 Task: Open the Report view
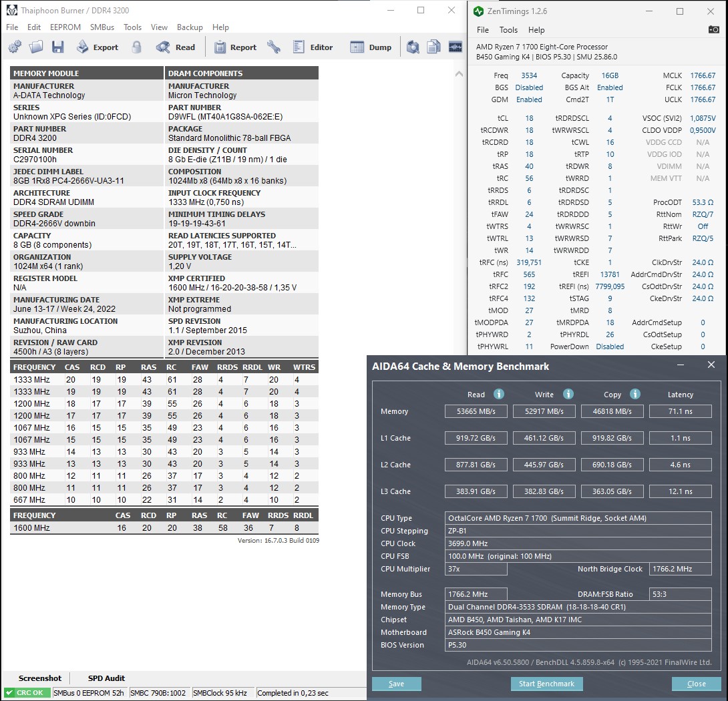(x=235, y=47)
